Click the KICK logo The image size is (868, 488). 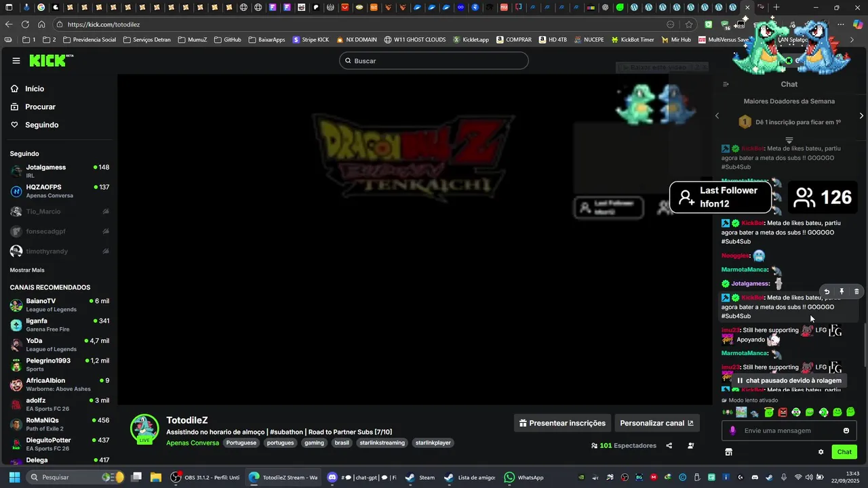click(51, 60)
